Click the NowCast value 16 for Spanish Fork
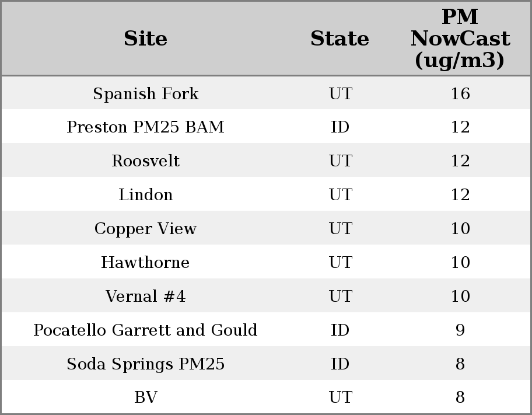Image resolution: width=532 pixels, height=415 pixels. (460, 93)
